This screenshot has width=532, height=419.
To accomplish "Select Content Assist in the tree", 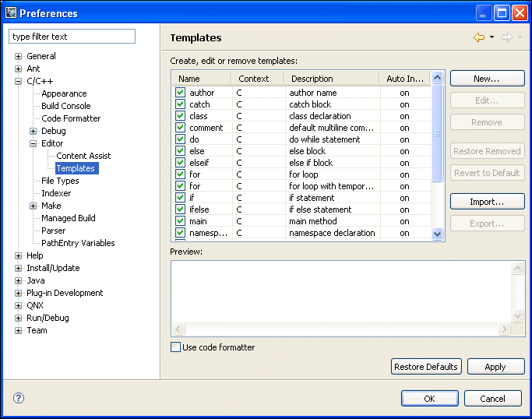I will [x=83, y=156].
